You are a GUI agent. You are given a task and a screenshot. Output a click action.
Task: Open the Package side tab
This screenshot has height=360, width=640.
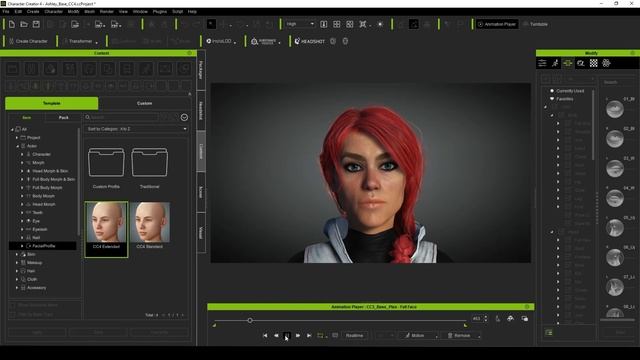tap(201, 70)
